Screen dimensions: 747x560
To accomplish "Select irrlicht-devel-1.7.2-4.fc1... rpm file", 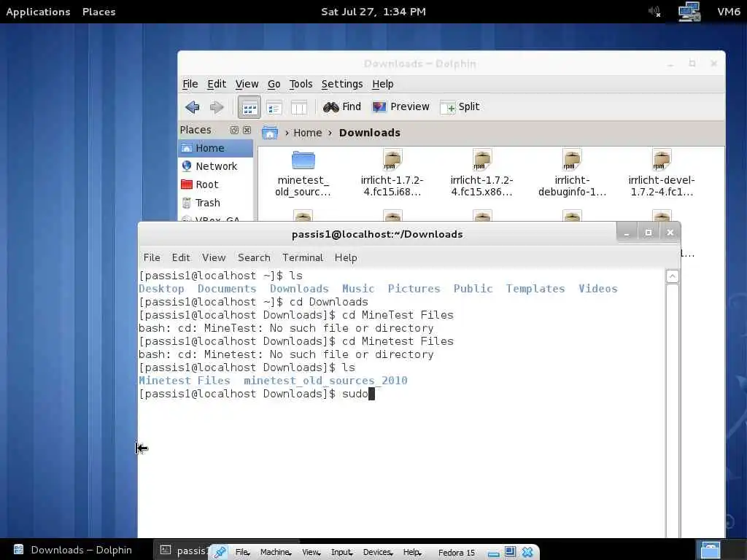I will [x=661, y=173].
